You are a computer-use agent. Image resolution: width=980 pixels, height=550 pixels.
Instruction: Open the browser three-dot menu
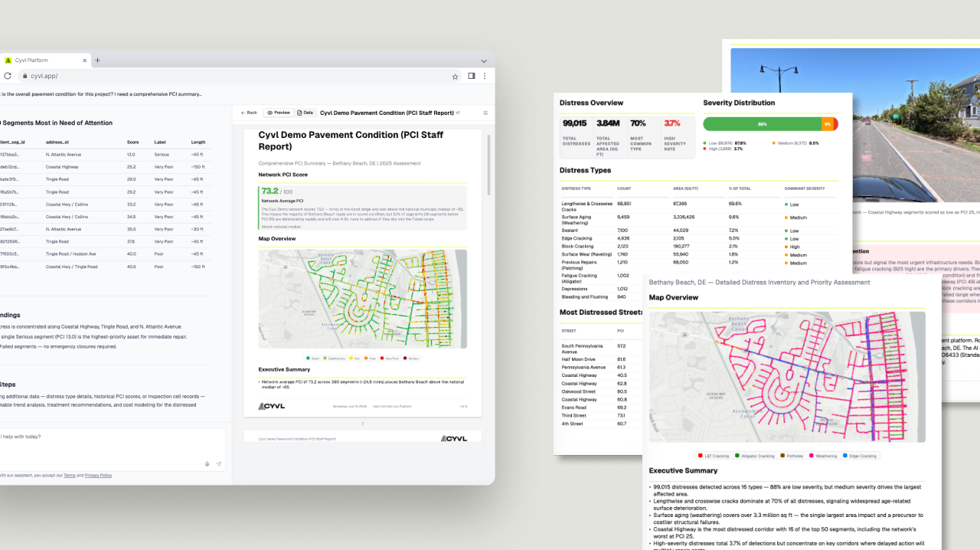(x=485, y=76)
